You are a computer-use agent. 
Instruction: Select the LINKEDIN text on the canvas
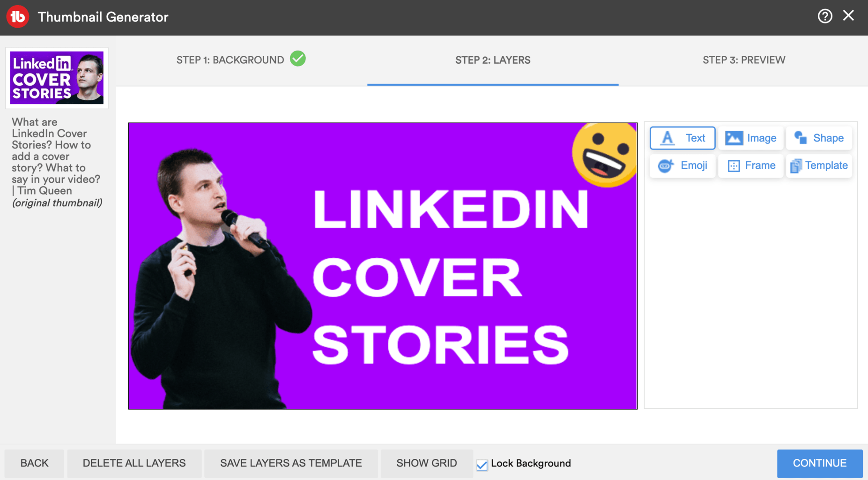pyautogui.click(x=450, y=209)
